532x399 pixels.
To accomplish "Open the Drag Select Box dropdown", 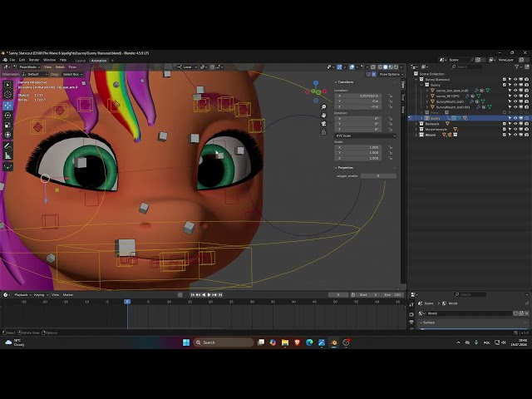I will [72, 74].
